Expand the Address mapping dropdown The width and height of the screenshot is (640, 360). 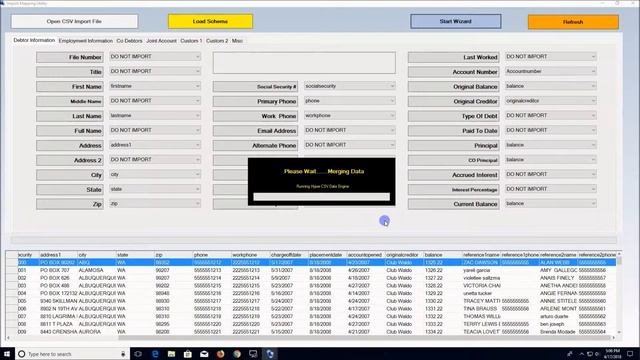(x=155, y=145)
